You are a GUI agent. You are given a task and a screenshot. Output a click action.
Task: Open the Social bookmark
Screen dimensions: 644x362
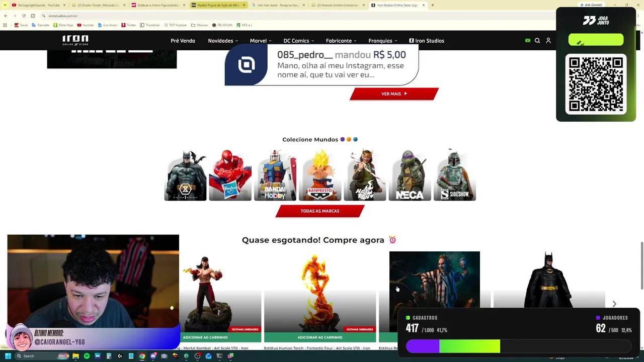[21, 25]
